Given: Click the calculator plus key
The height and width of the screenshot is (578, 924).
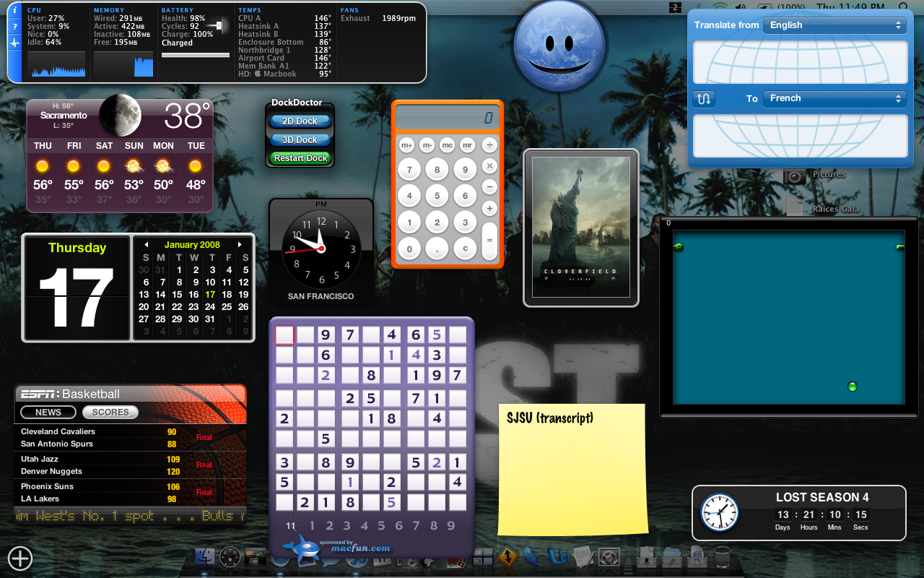Looking at the screenshot, I should point(489,209).
